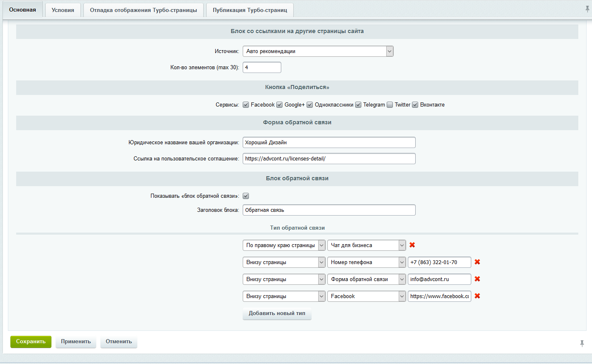Open the Источник dropdown

pyautogui.click(x=318, y=51)
